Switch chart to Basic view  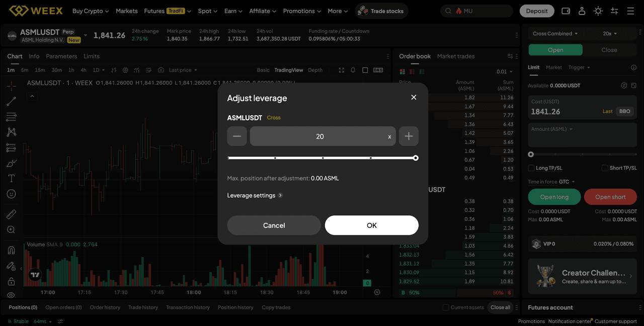[263, 70]
